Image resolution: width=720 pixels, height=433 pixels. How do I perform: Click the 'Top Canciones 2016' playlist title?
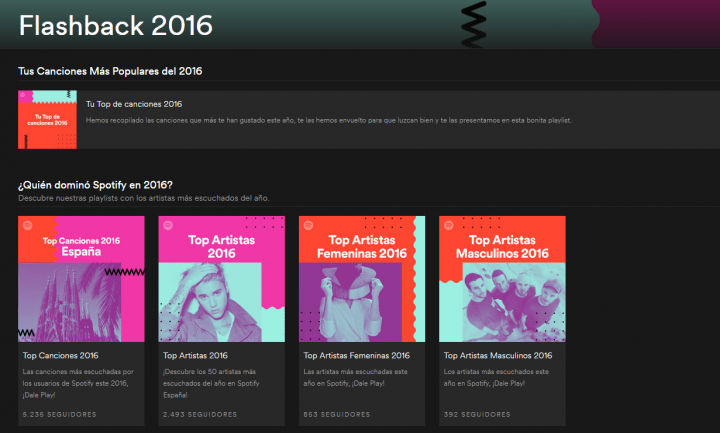[x=61, y=355]
